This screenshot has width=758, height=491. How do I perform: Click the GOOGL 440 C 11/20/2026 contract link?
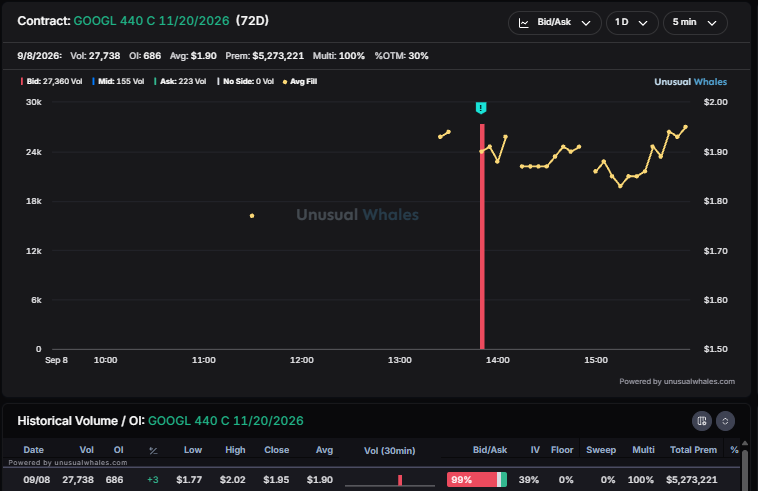[151, 21]
